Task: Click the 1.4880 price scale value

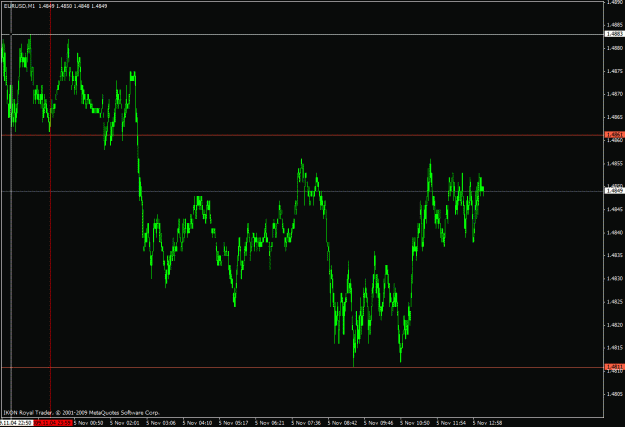Action: pos(615,48)
